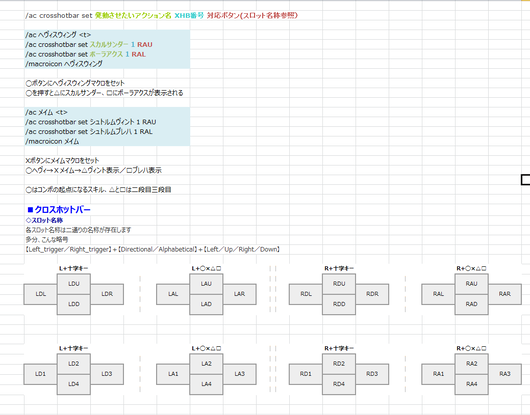Select the LAR slot shape

coord(239,294)
